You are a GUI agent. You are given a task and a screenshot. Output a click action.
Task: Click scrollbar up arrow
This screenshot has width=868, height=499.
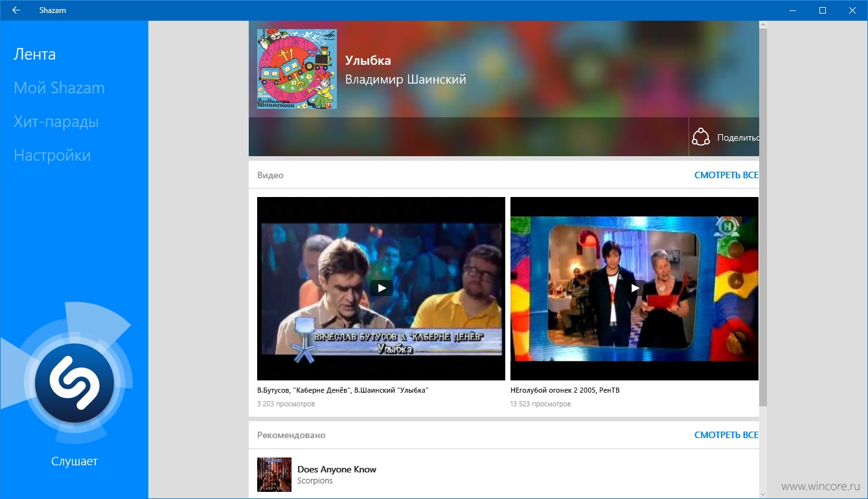click(763, 25)
